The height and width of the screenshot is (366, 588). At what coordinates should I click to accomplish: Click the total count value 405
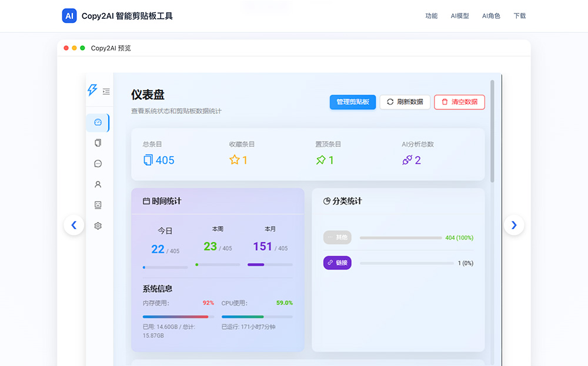165,160
